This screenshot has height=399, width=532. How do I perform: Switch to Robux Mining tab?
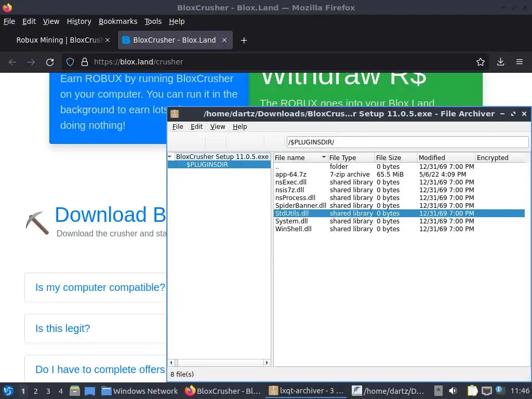(x=58, y=40)
